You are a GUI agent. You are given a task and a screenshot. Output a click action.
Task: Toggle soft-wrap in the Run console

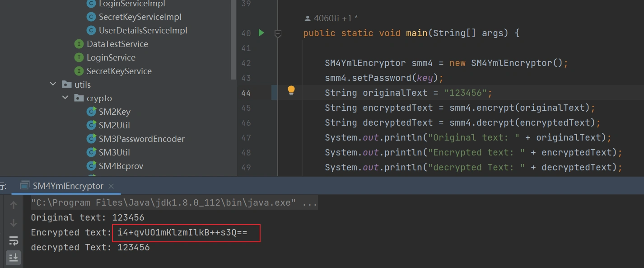pos(14,240)
